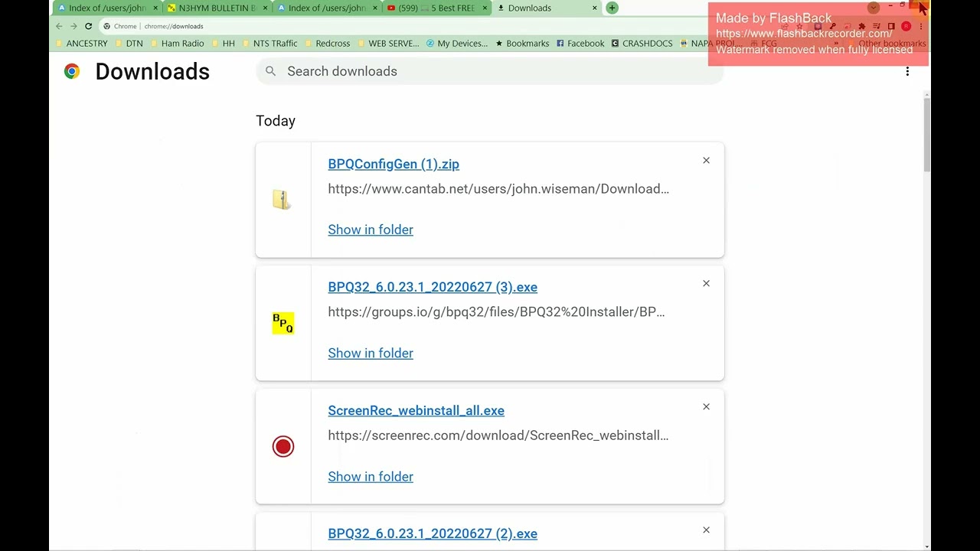
Task: Click the 'Search downloads' field
Action: click(x=490, y=71)
